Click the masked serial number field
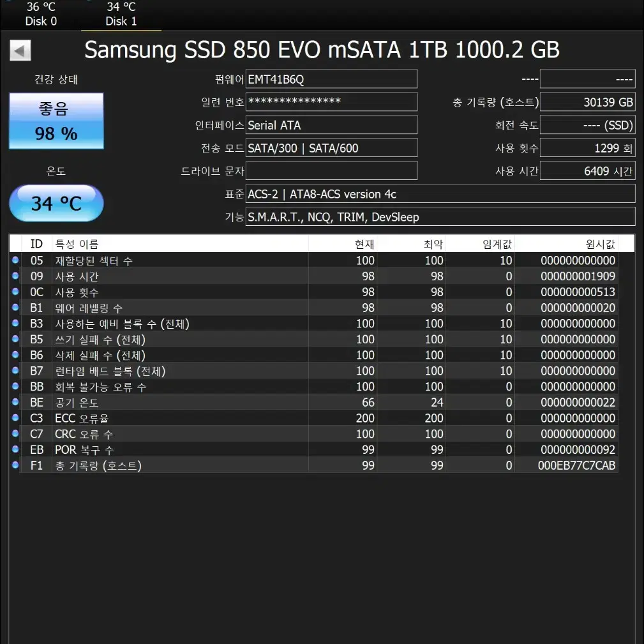The width and height of the screenshot is (644, 644). pos(331,102)
